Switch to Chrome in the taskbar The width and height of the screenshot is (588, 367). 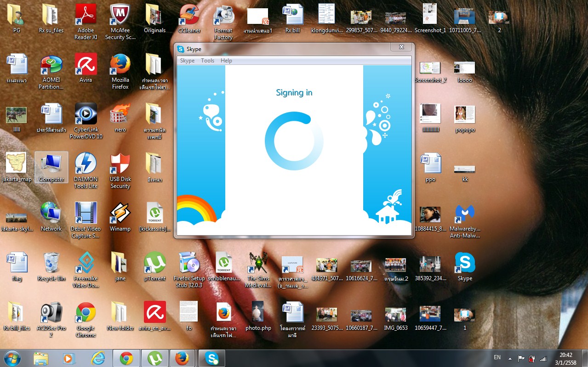point(126,358)
